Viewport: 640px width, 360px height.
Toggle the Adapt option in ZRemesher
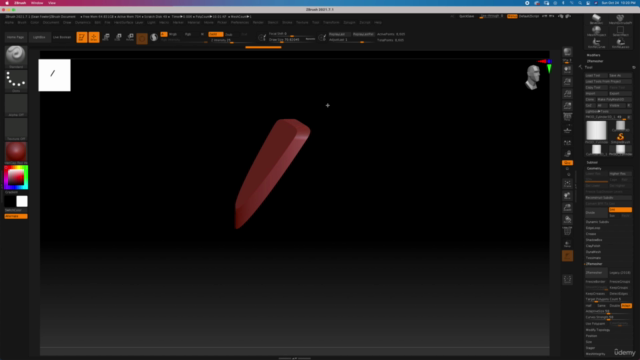(x=626, y=306)
